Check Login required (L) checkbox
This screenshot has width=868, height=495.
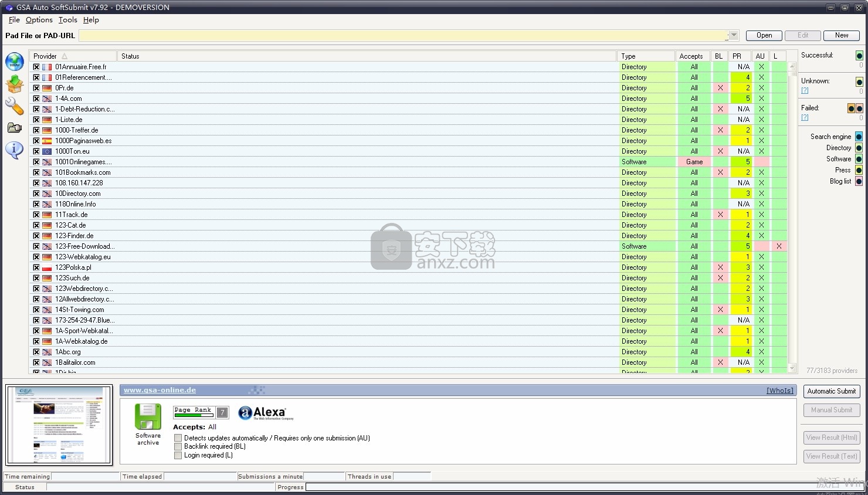coord(178,455)
